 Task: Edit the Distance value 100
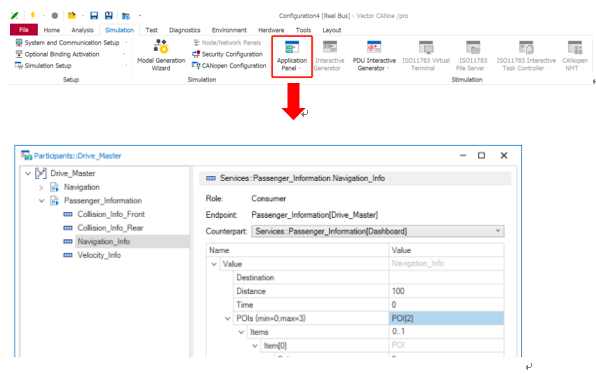point(446,291)
